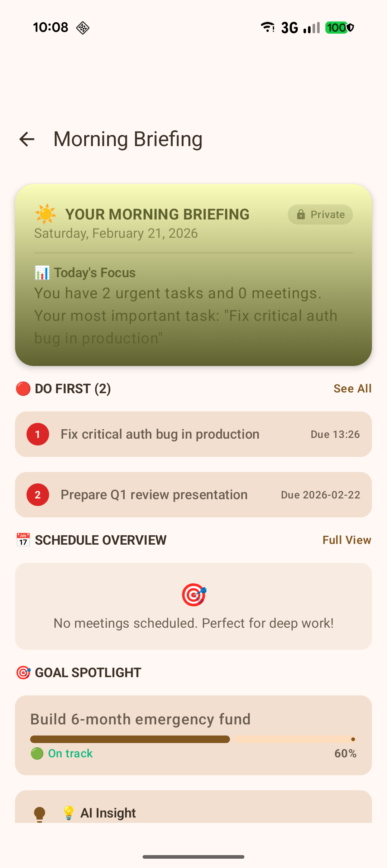Tap the bar chart icon beside Today's Focus

tap(42, 273)
